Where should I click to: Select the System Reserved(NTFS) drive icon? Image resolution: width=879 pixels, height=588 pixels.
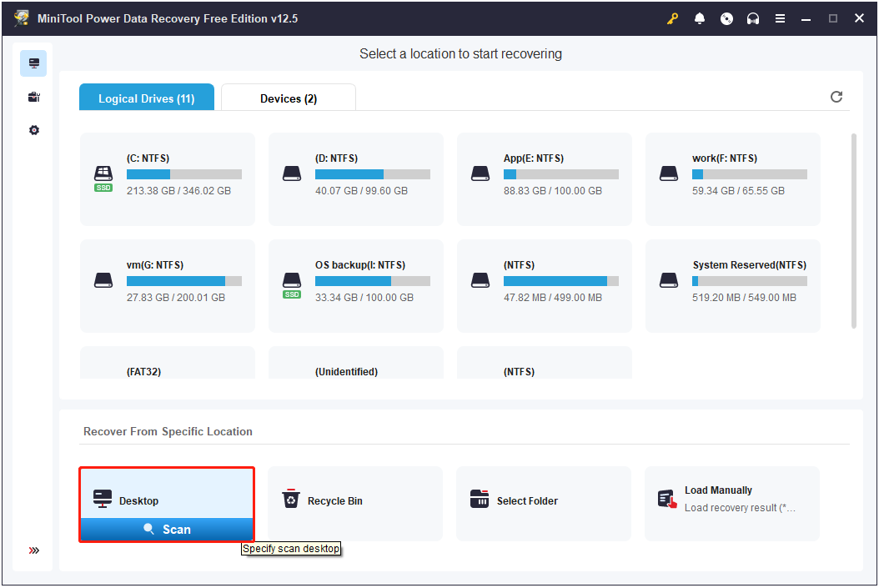(x=668, y=280)
